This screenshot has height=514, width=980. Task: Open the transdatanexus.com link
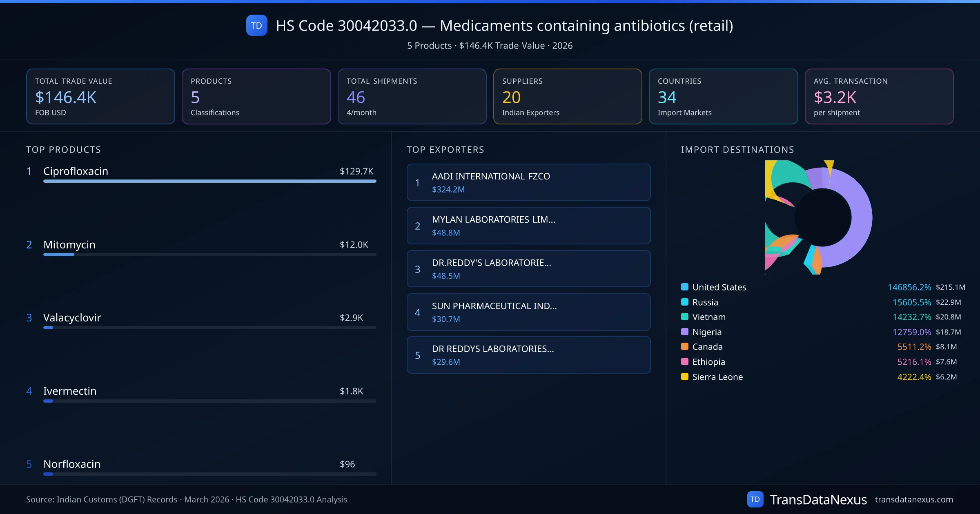[x=913, y=499]
